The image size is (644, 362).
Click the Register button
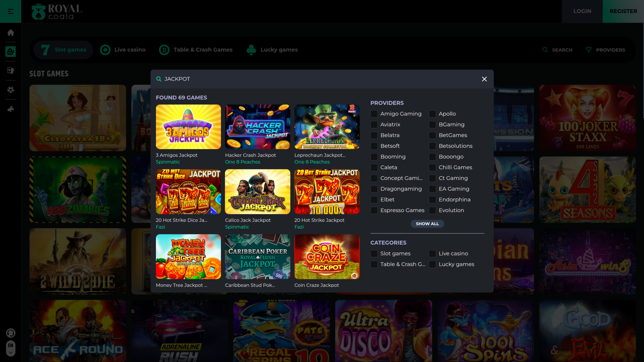623,11
